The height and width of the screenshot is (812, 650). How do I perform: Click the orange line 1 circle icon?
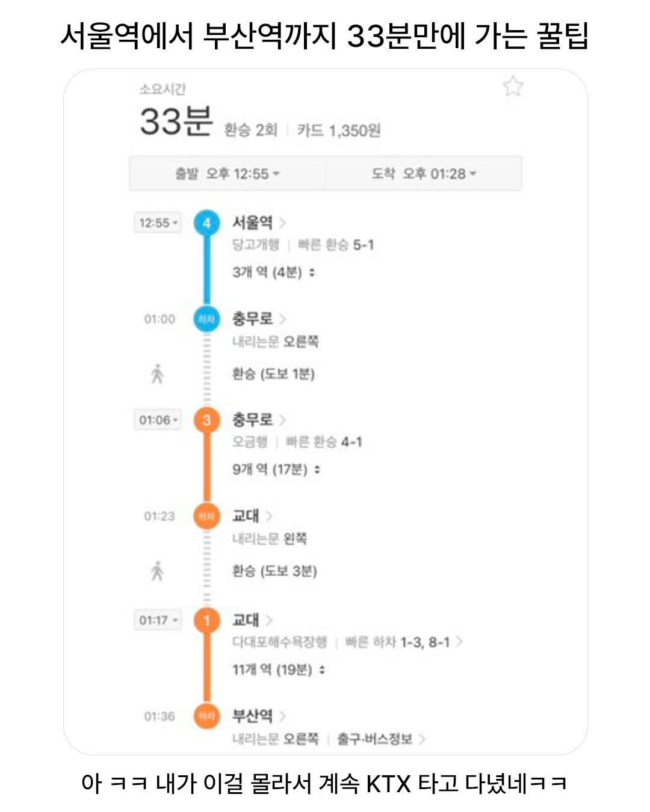(x=206, y=620)
